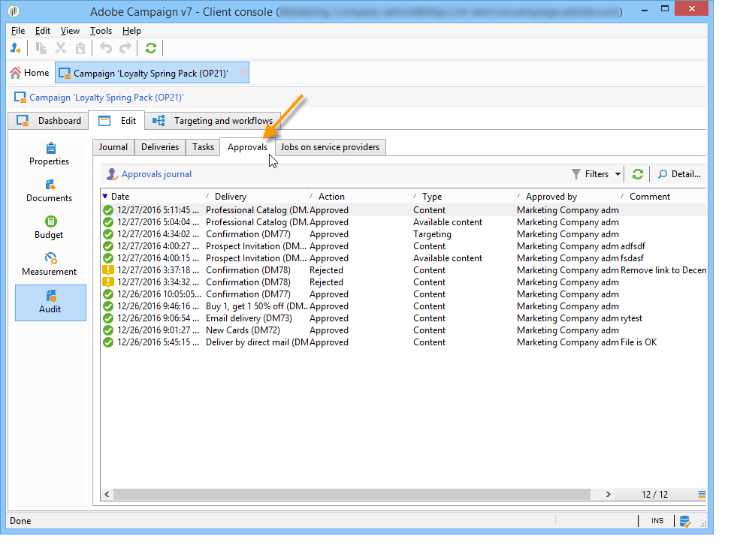The height and width of the screenshot is (560, 737).
Task: Open Documents in the left sidebar
Action: [50, 191]
